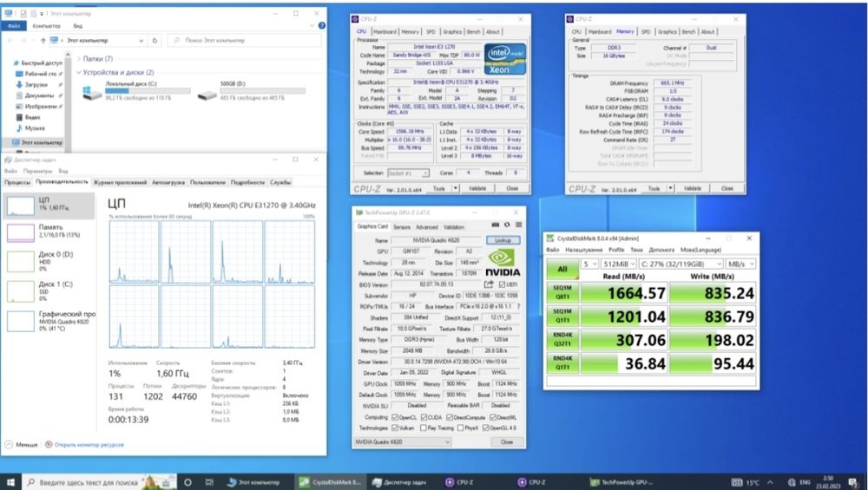Click the share BIOS icon in GPU-Z
Viewport: 868px width, 490px height.
(489, 284)
